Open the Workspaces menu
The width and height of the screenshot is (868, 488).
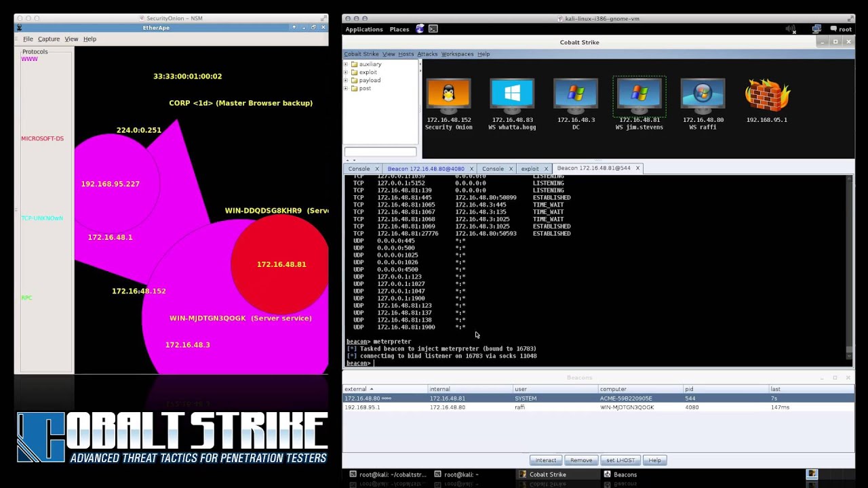[x=458, y=54]
